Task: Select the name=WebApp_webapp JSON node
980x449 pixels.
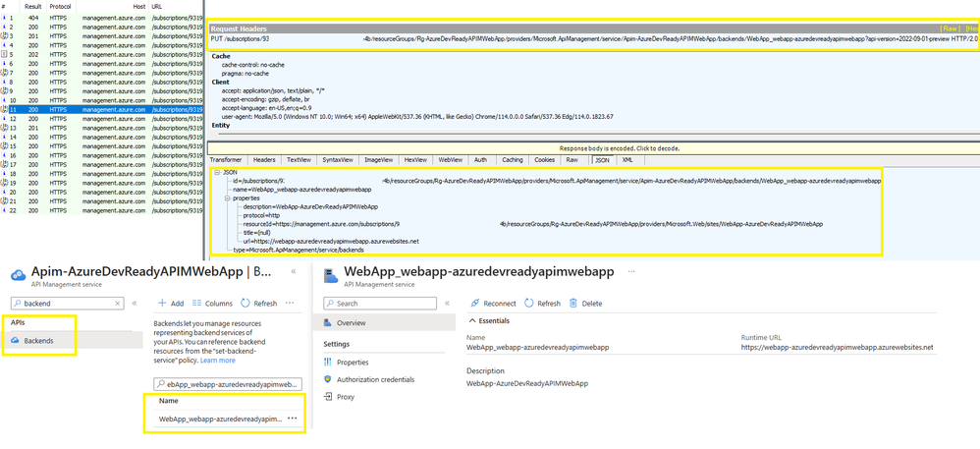Action: (x=301, y=189)
